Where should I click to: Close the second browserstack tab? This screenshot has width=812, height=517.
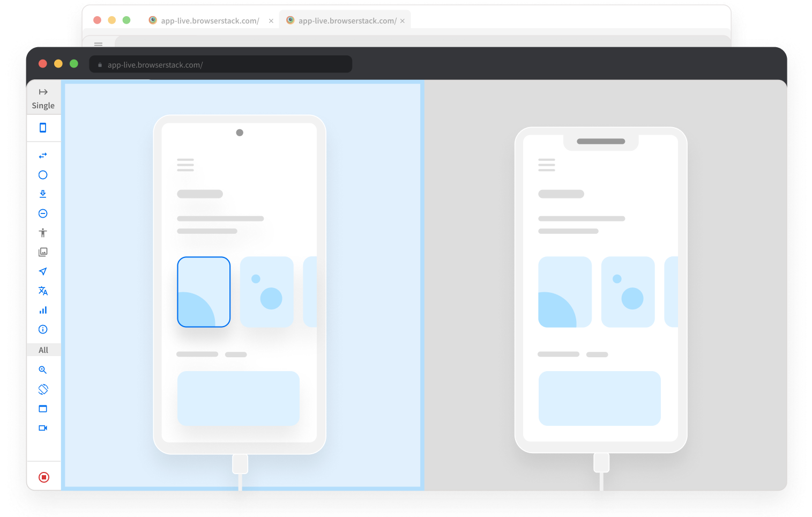(x=403, y=21)
